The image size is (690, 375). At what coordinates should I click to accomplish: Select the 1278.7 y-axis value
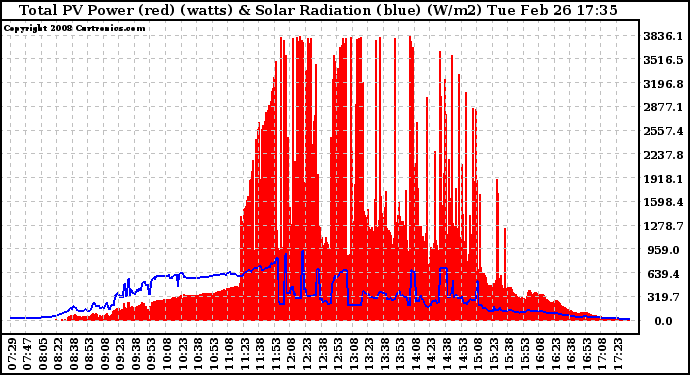pos(664,226)
